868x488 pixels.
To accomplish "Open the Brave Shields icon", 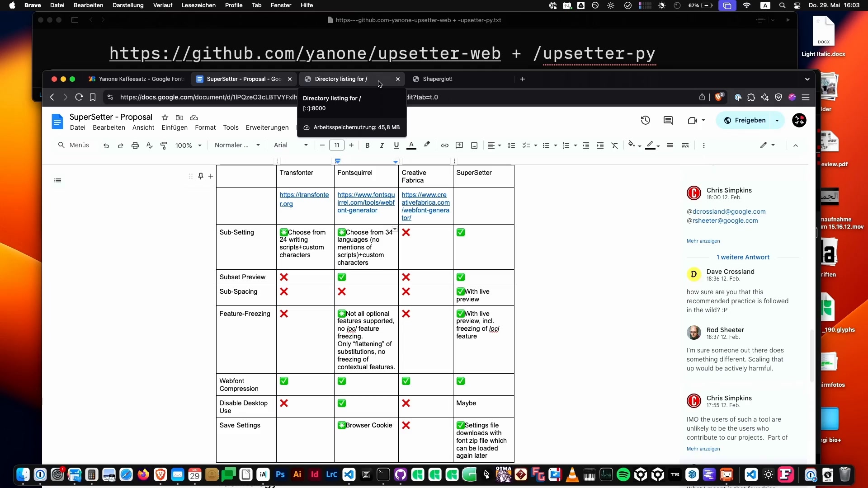I will (x=719, y=97).
